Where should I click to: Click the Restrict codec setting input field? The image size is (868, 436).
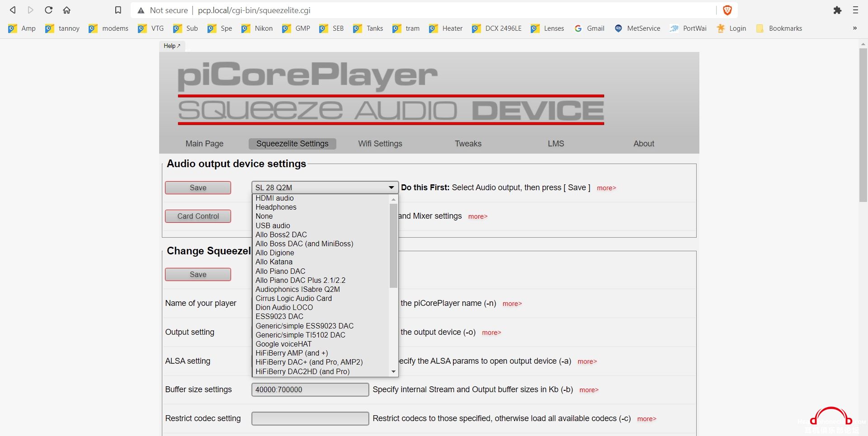coord(310,418)
